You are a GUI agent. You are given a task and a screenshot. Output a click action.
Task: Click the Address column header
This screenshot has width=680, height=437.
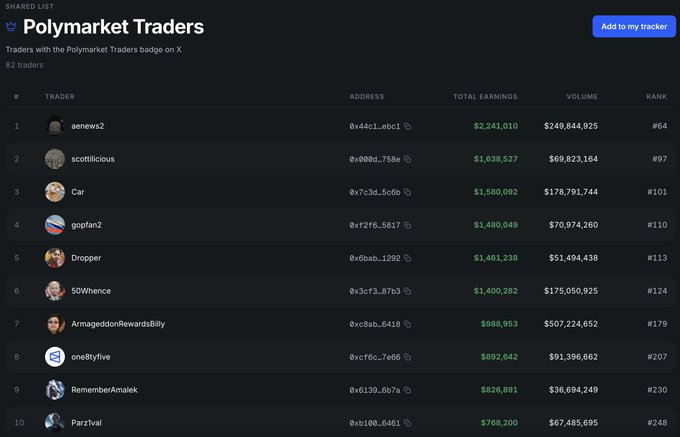(367, 97)
